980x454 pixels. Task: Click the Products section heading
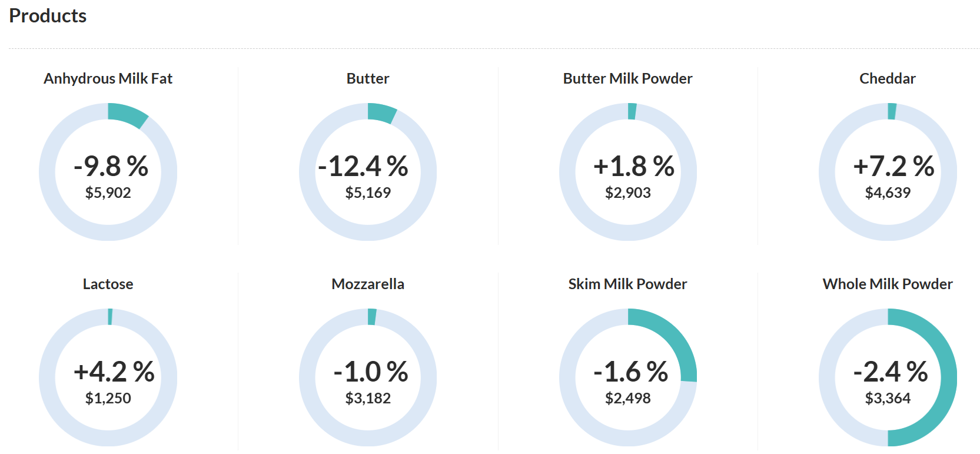(48, 16)
